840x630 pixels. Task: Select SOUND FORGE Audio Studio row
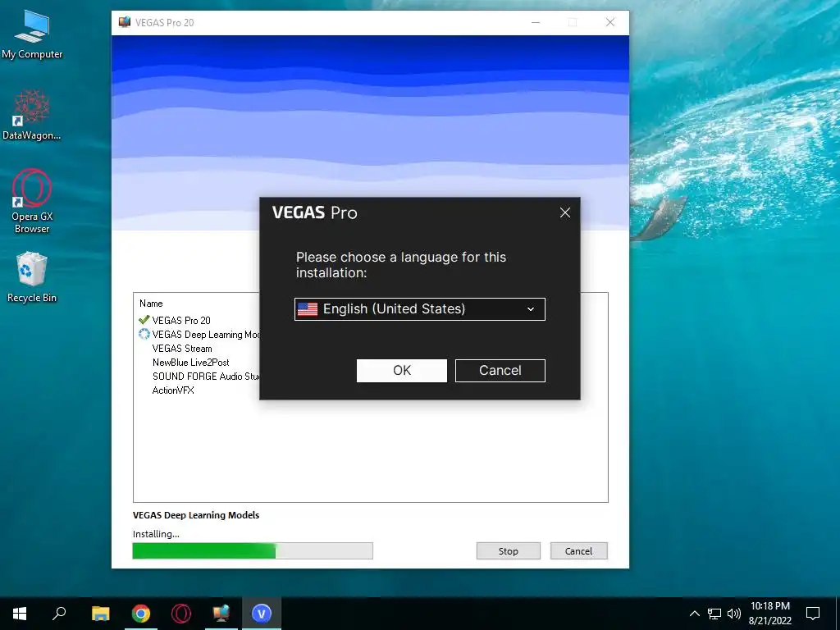tap(206, 376)
